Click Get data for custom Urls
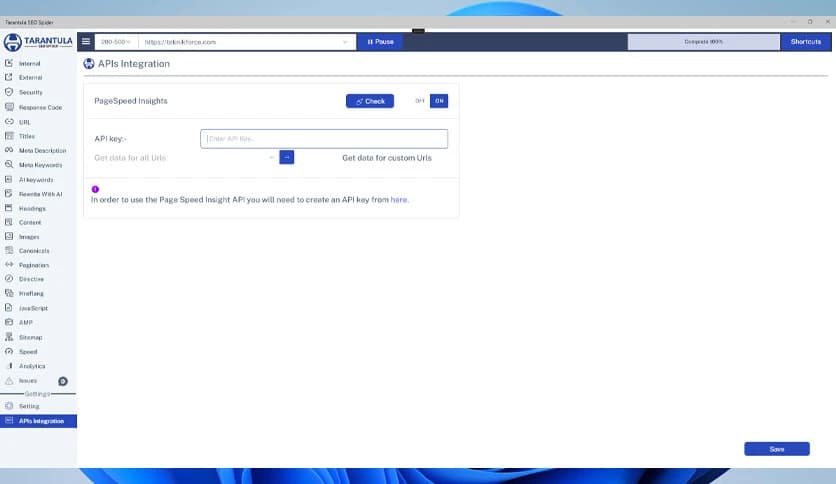Viewport: 836px width, 484px height. tap(387, 158)
